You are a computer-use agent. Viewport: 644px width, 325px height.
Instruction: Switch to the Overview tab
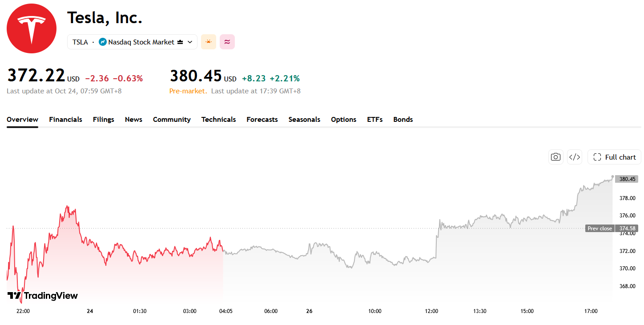pyautogui.click(x=22, y=119)
